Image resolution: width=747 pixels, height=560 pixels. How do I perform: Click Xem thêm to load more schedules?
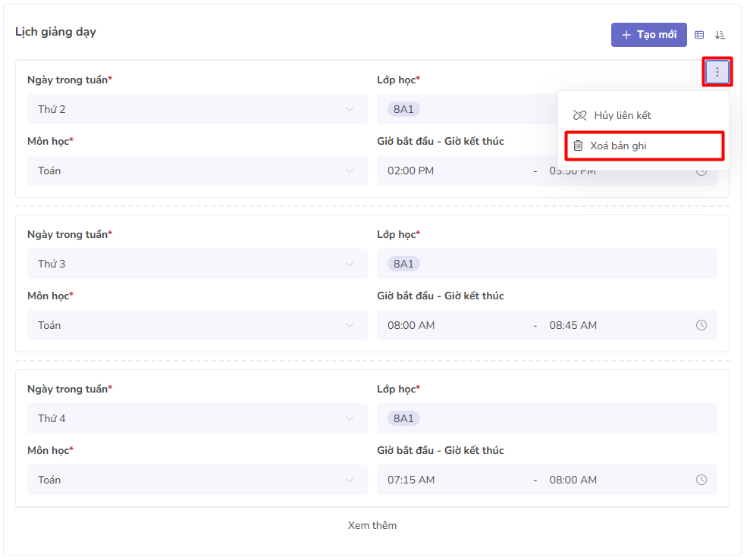[x=372, y=525]
